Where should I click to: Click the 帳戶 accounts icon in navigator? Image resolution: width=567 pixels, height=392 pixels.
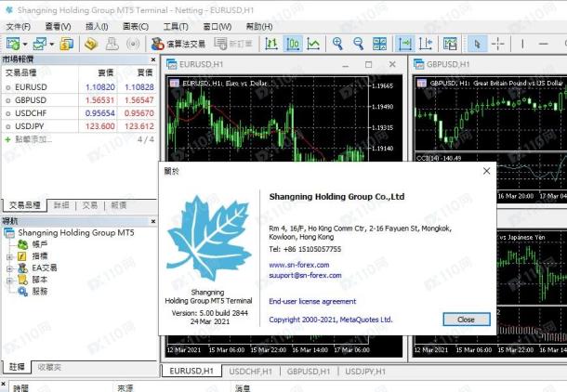pos(23,244)
